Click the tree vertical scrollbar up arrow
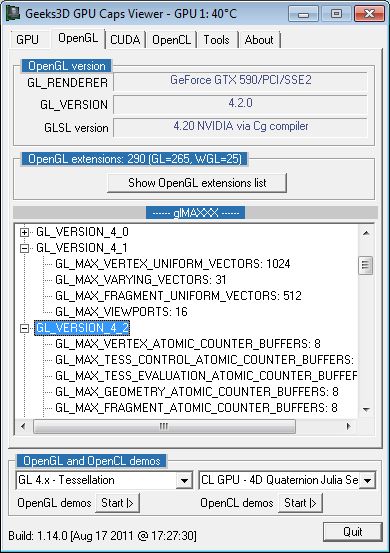 click(366, 233)
